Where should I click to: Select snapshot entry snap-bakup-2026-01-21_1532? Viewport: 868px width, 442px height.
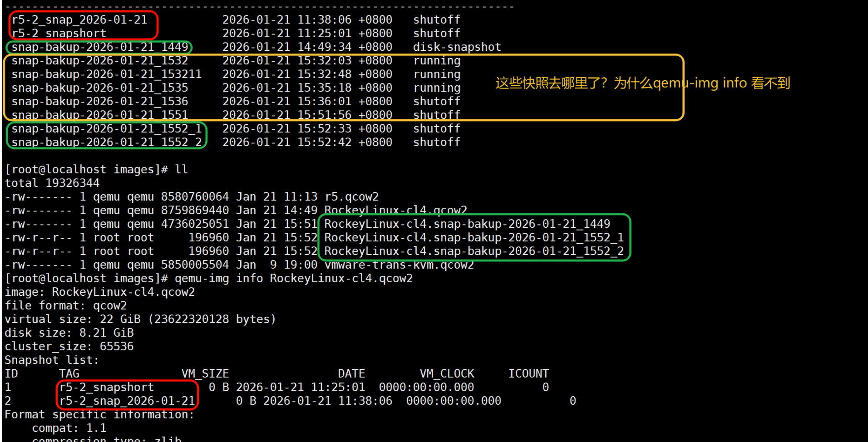tap(99, 61)
